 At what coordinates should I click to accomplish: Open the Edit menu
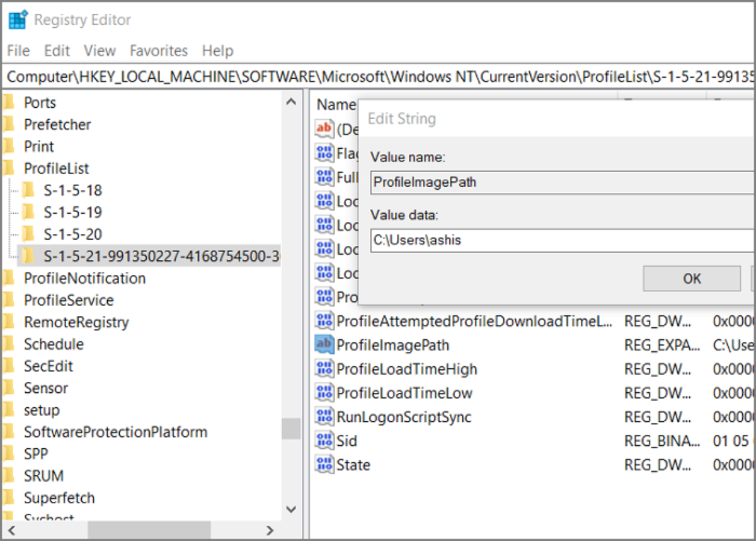point(57,50)
